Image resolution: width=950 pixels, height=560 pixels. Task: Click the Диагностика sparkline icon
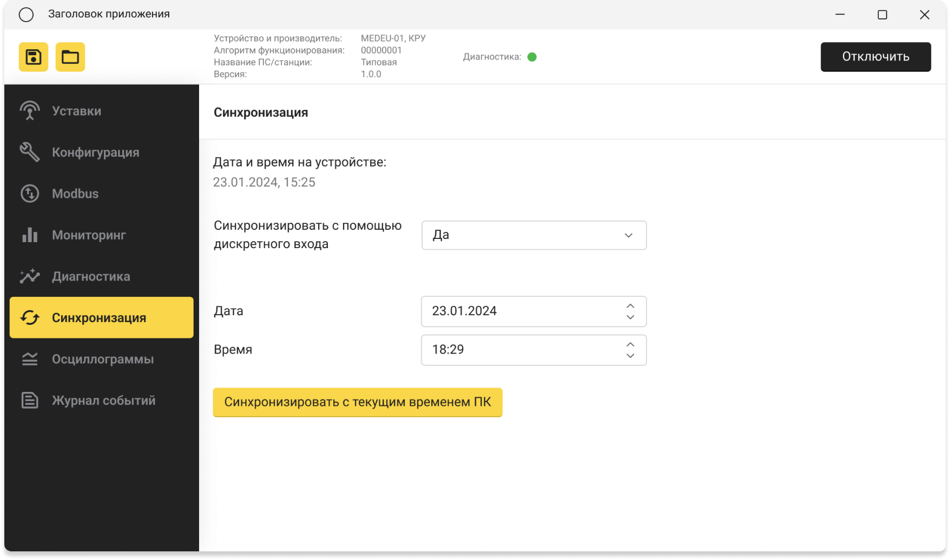coord(30,276)
